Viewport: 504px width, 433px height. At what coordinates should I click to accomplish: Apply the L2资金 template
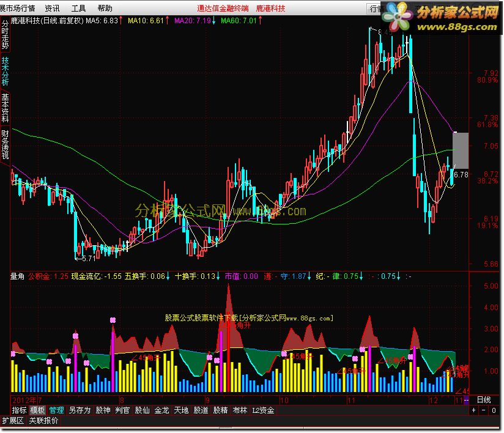click(x=263, y=410)
